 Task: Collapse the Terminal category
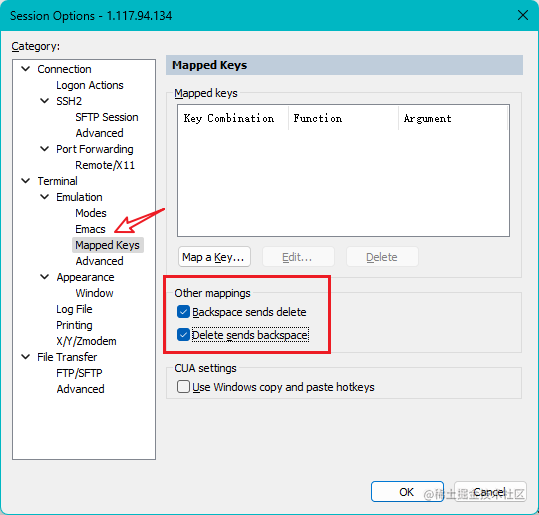[x=26, y=181]
